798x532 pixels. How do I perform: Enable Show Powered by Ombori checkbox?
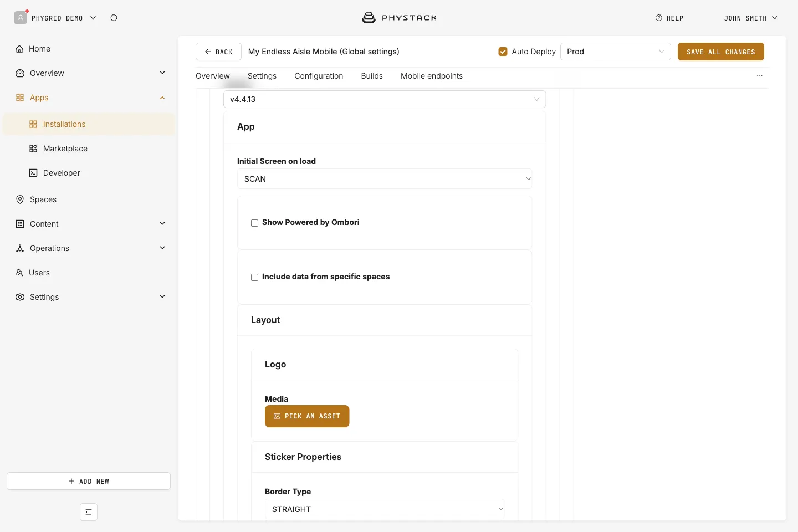pos(255,223)
